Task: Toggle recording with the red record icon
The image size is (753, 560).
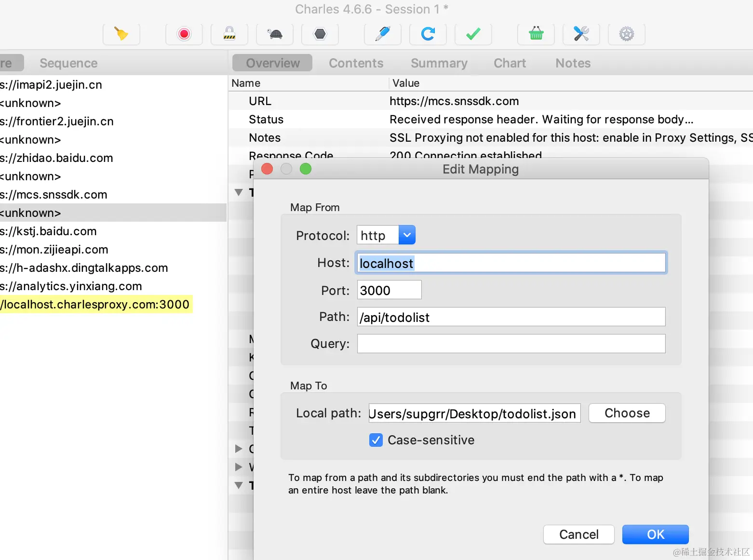Action: coord(184,34)
